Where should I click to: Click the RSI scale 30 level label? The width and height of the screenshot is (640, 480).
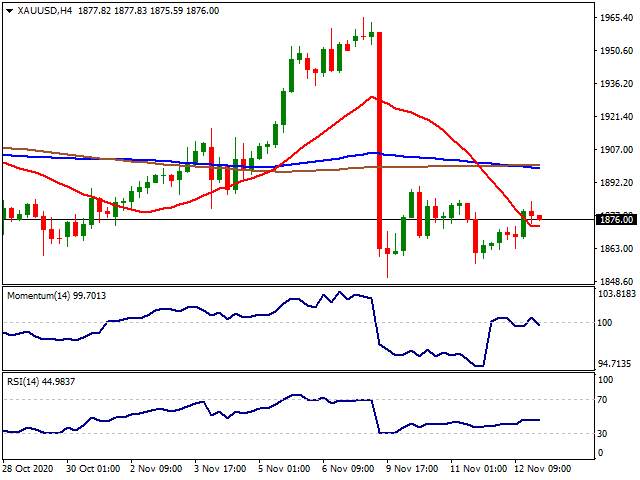click(602, 433)
